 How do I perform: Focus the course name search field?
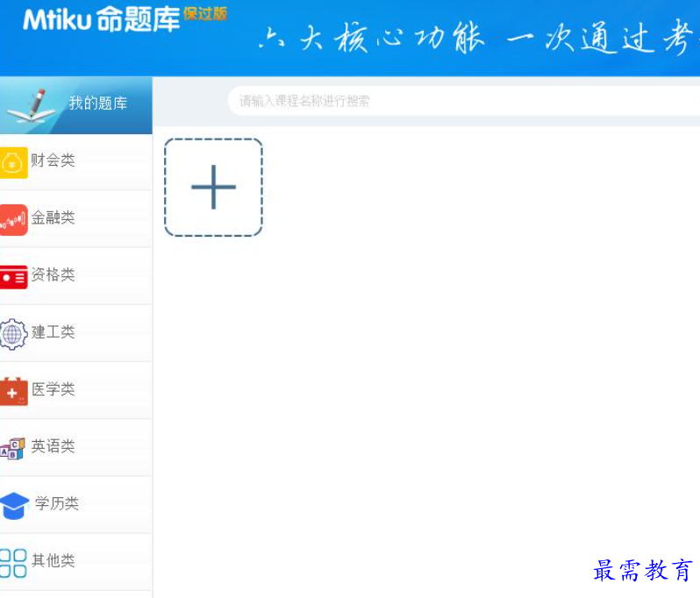click(x=463, y=101)
